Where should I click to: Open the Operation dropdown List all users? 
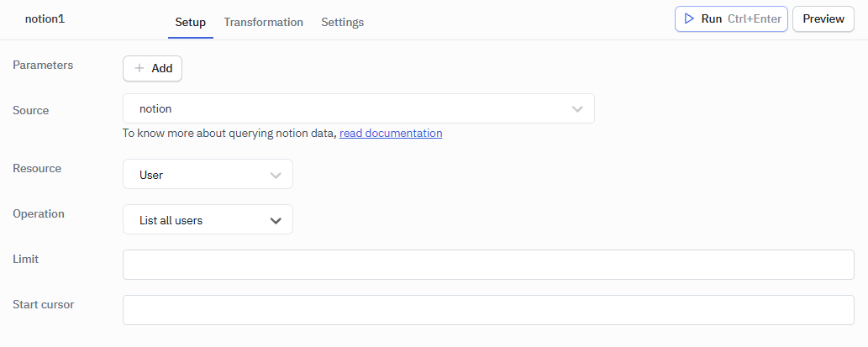coord(208,220)
